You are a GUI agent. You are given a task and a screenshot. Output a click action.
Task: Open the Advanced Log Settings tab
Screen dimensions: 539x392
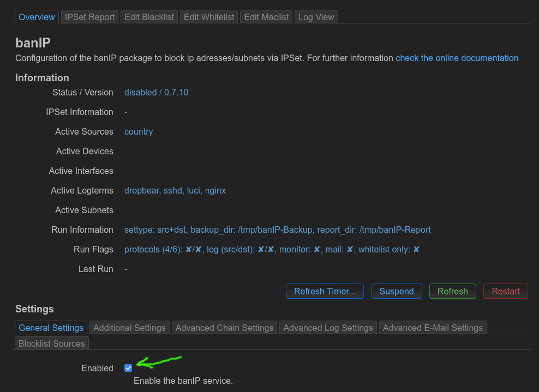pyautogui.click(x=328, y=327)
